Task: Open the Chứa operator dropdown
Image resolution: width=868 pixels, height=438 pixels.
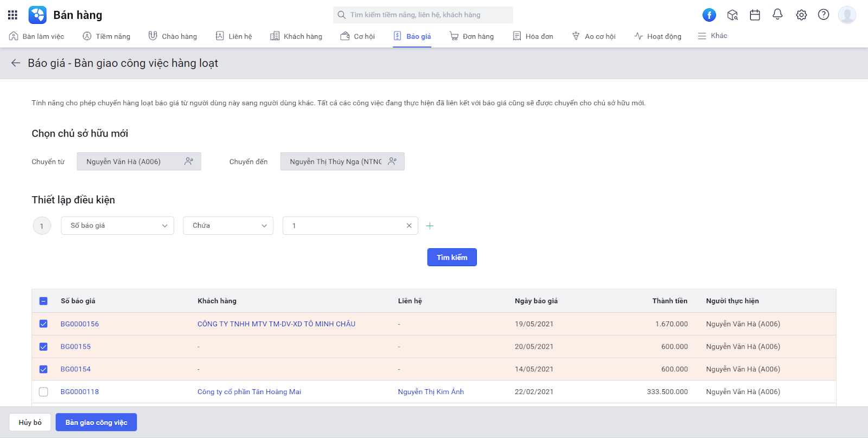Action: pyautogui.click(x=228, y=226)
